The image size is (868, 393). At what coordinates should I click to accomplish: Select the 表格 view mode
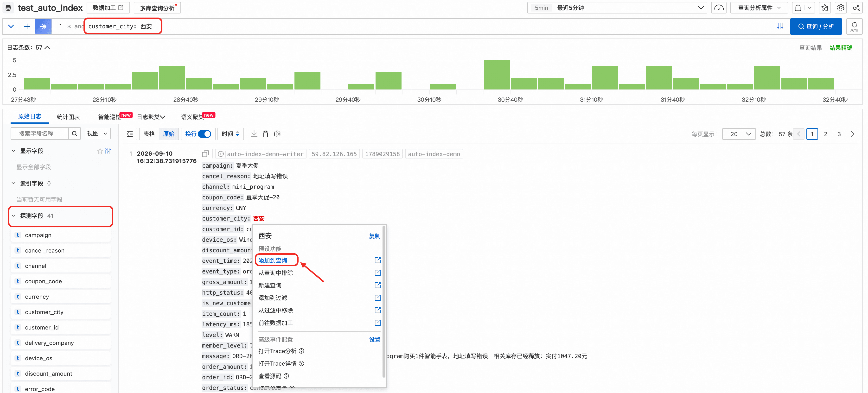149,134
